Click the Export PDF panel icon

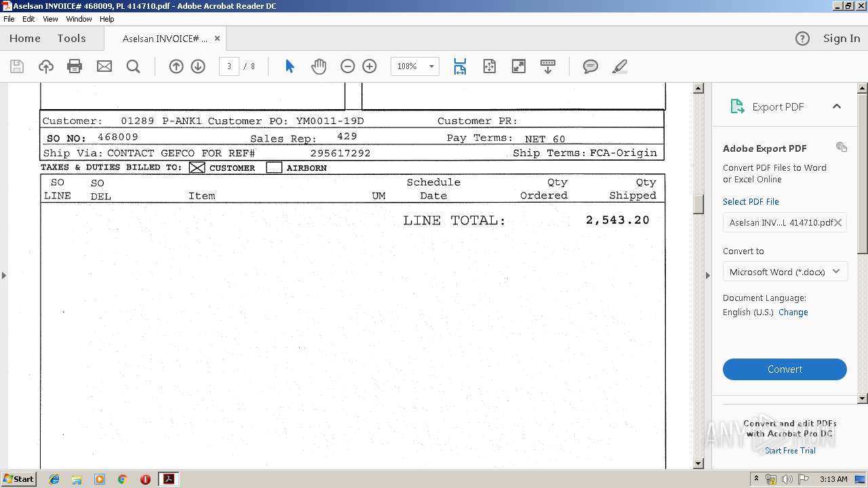[x=737, y=106]
